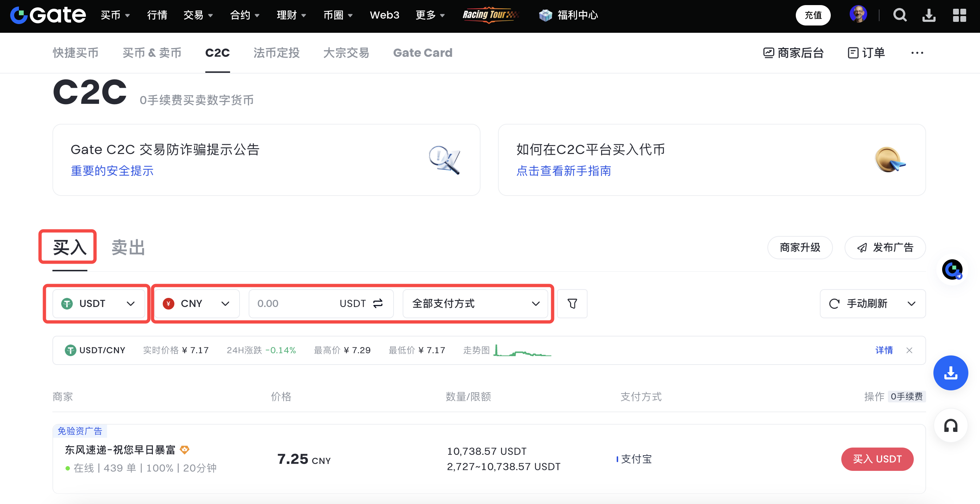Click the blue floating download button
The width and height of the screenshot is (980, 504).
951,373
